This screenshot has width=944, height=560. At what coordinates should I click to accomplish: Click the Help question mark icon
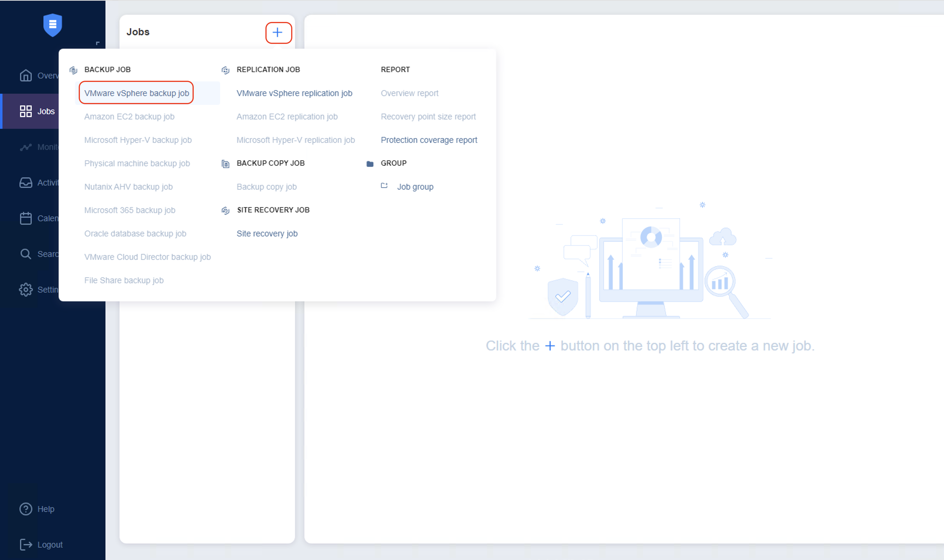tap(26, 509)
